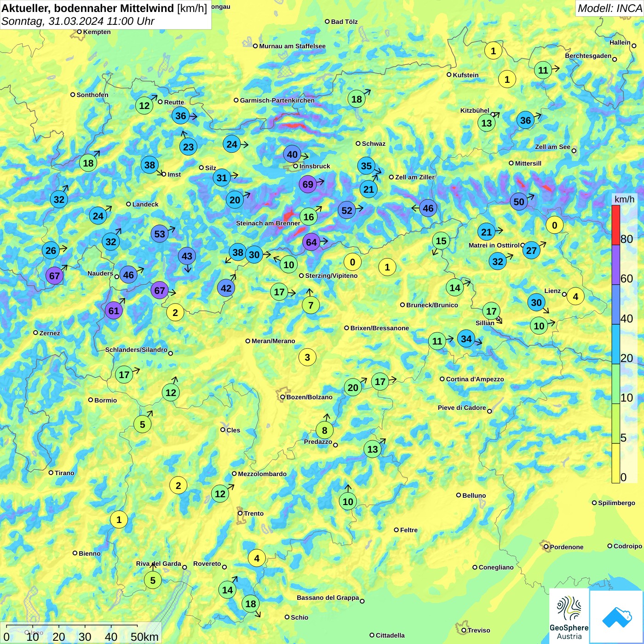This screenshot has width=644, height=644.
Task: Click the Modell: INCA label
Action: [609, 8]
